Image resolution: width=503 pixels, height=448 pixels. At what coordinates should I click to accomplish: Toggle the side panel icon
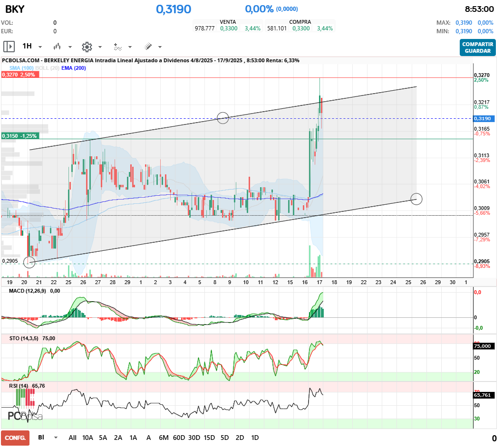(9, 47)
